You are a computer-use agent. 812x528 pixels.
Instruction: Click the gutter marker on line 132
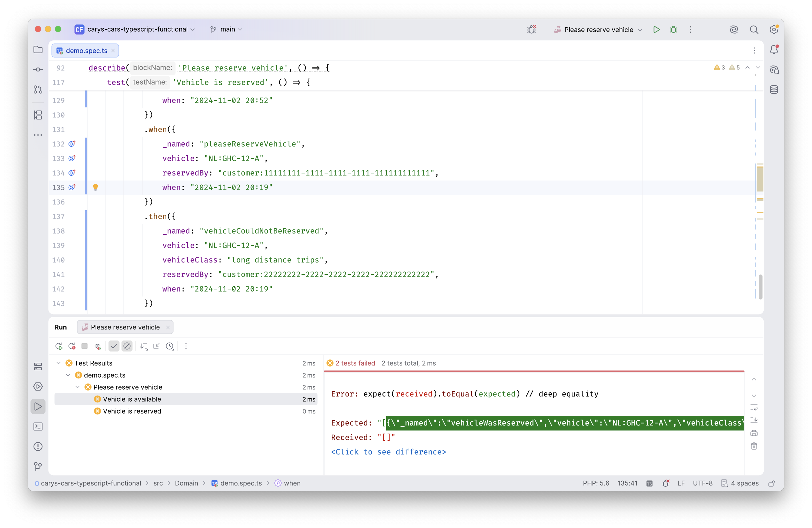coord(72,143)
